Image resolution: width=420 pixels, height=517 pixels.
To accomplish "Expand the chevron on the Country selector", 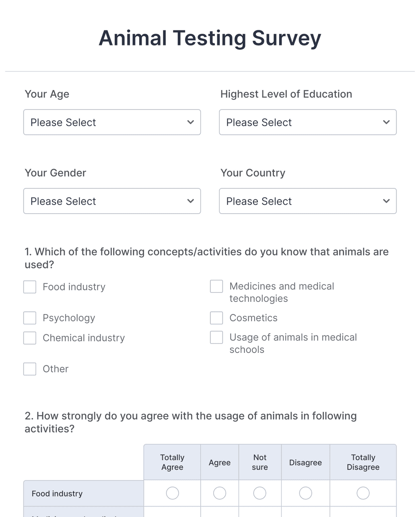I will [x=386, y=201].
